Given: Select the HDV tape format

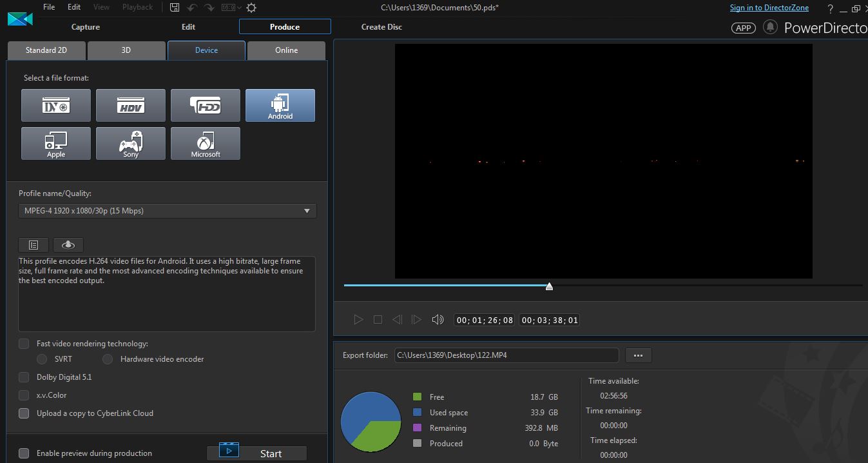Looking at the screenshot, I should [131, 105].
